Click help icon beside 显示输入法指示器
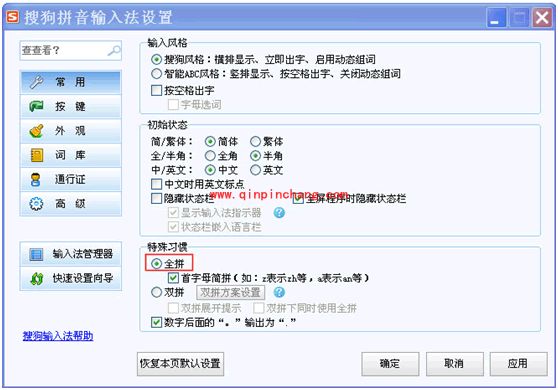Screen dimensions: 558x390 (279, 212)
